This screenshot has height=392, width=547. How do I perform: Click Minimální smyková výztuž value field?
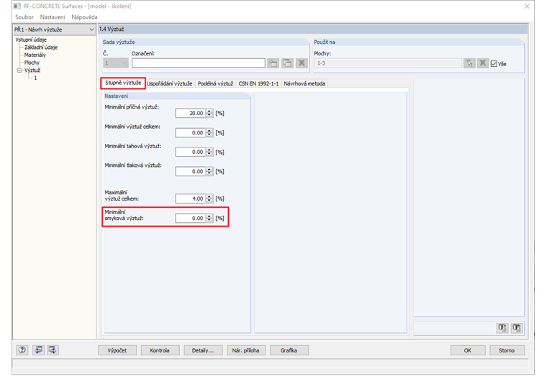(x=191, y=218)
